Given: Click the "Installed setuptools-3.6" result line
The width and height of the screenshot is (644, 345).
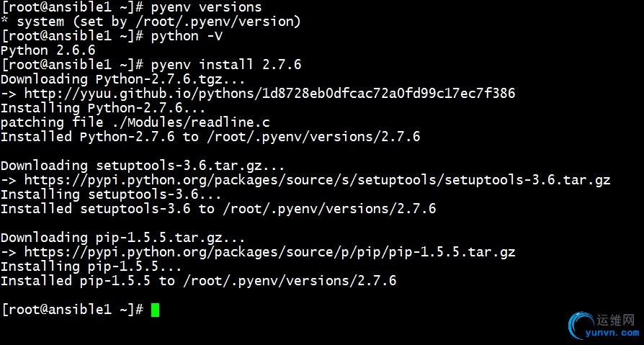Looking at the screenshot, I should (x=218, y=209).
